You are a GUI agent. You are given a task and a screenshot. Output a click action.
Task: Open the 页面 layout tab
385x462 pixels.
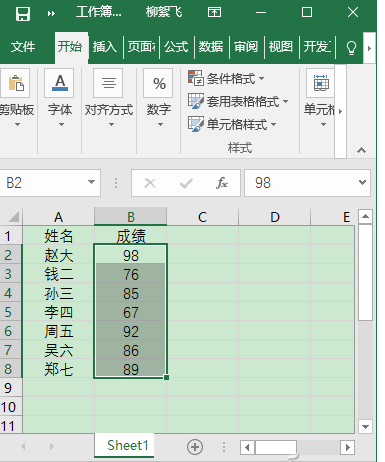(141, 47)
